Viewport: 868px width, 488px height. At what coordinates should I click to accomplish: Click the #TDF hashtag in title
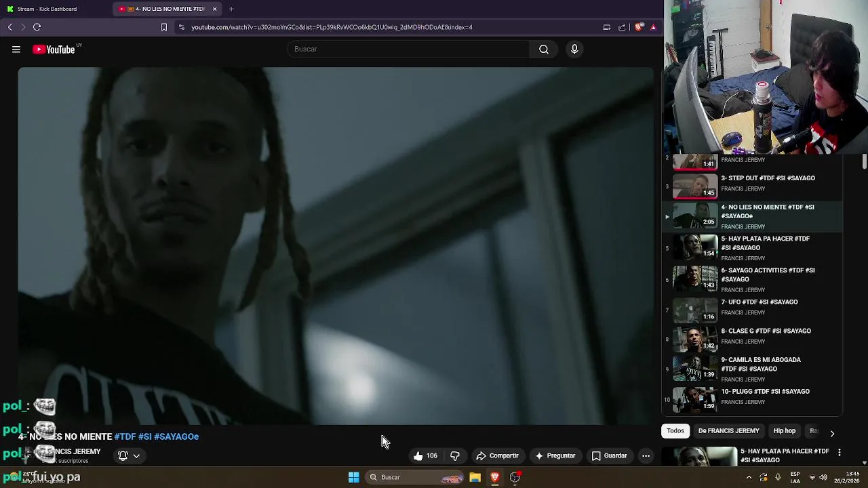125,436
